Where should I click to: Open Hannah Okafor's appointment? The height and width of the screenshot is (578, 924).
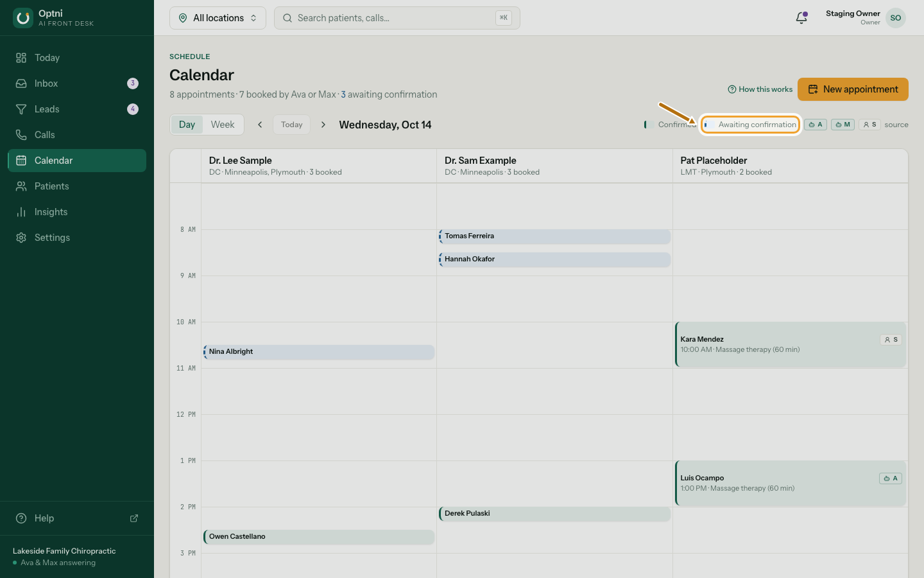tap(555, 259)
